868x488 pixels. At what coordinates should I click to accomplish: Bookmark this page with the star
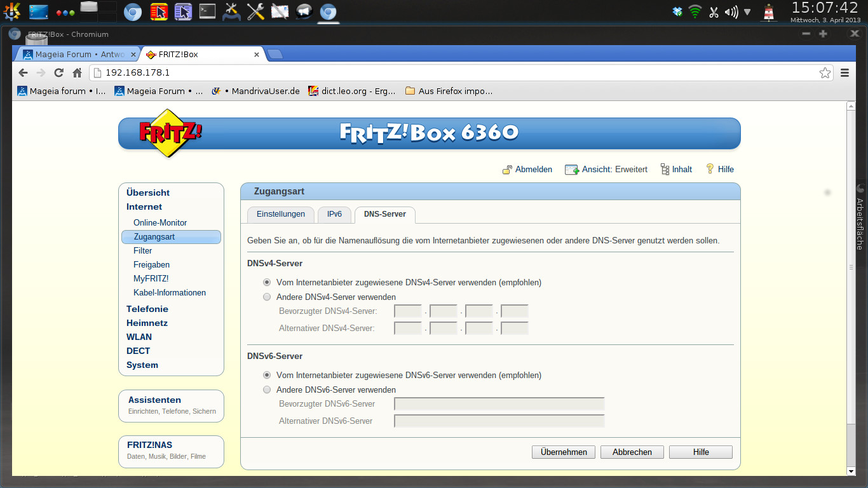[825, 72]
